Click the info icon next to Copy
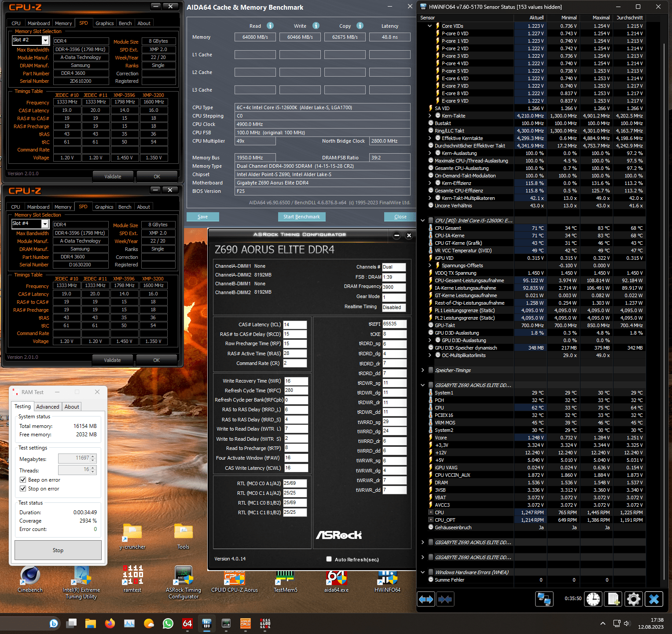 [360, 26]
